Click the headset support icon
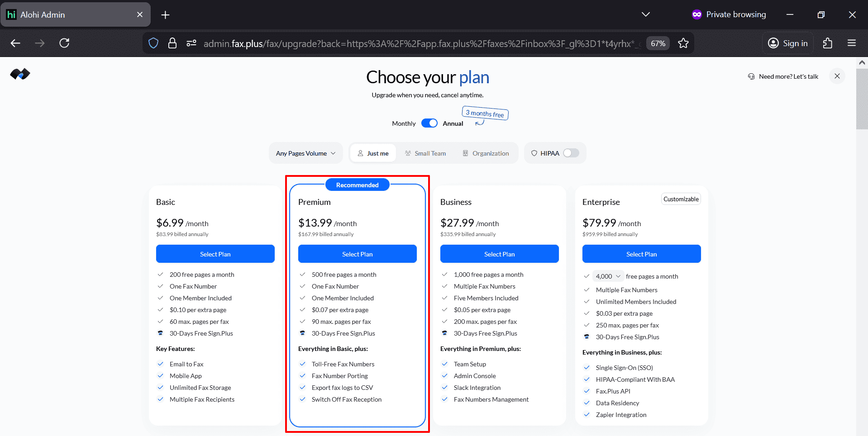This screenshot has width=868, height=436. [751, 76]
